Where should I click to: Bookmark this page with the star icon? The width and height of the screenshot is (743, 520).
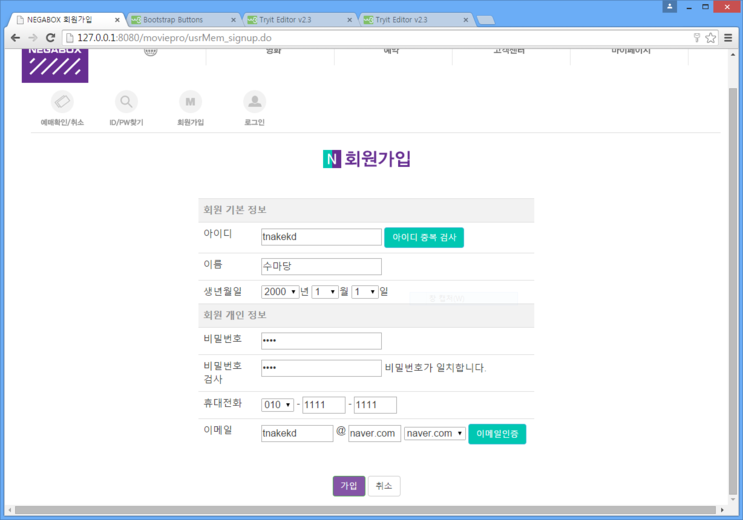pos(711,38)
